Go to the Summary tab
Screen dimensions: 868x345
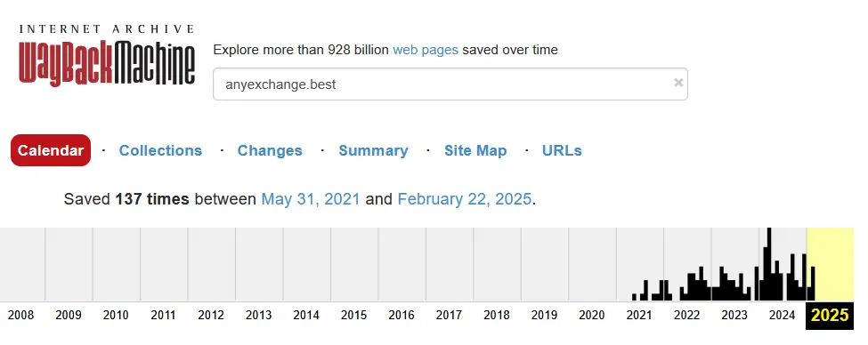tap(373, 150)
